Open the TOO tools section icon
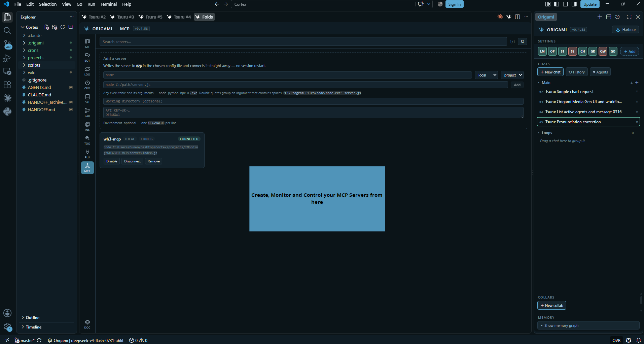Viewport: 644px width, 344px height. (x=87, y=140)
